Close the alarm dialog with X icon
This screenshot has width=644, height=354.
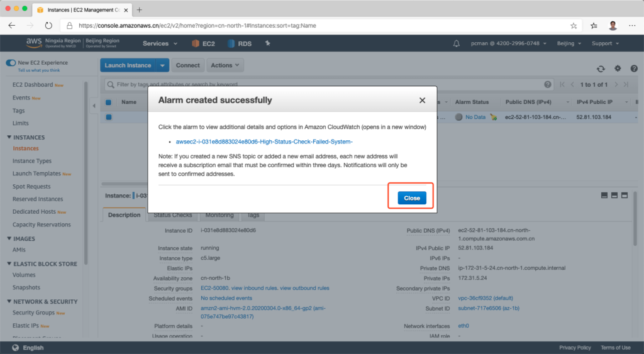pos(422,100)
